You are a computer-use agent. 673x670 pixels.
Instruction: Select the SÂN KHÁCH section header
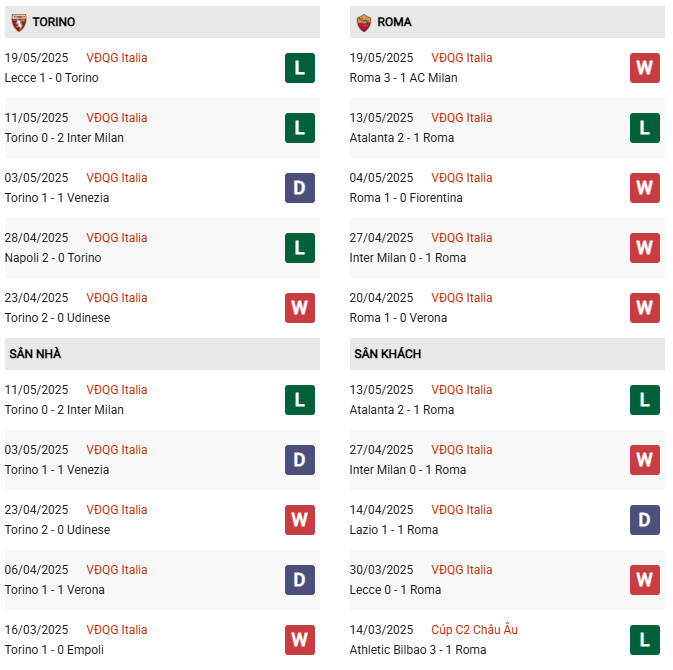coord(387,354)
